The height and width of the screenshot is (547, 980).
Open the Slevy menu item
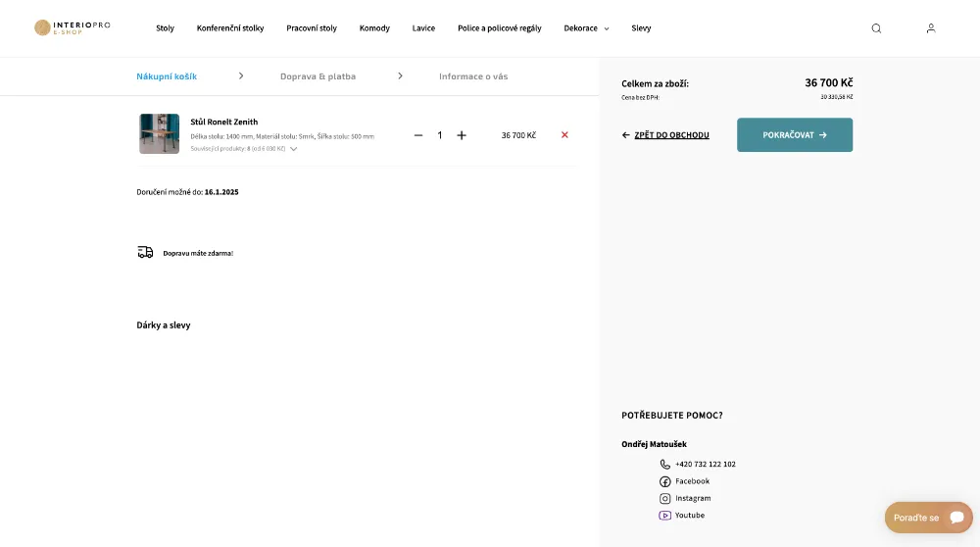(641, 28)
